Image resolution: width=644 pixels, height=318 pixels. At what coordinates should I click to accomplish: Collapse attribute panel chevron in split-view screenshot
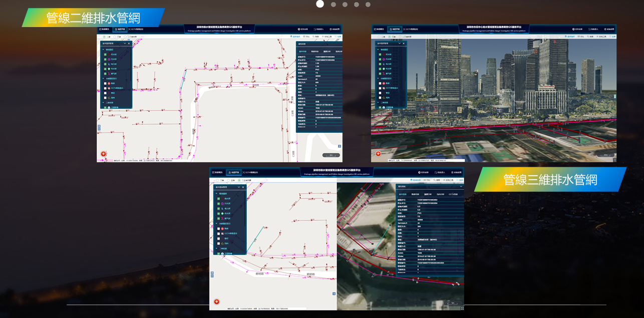click(x=460, y=186)
